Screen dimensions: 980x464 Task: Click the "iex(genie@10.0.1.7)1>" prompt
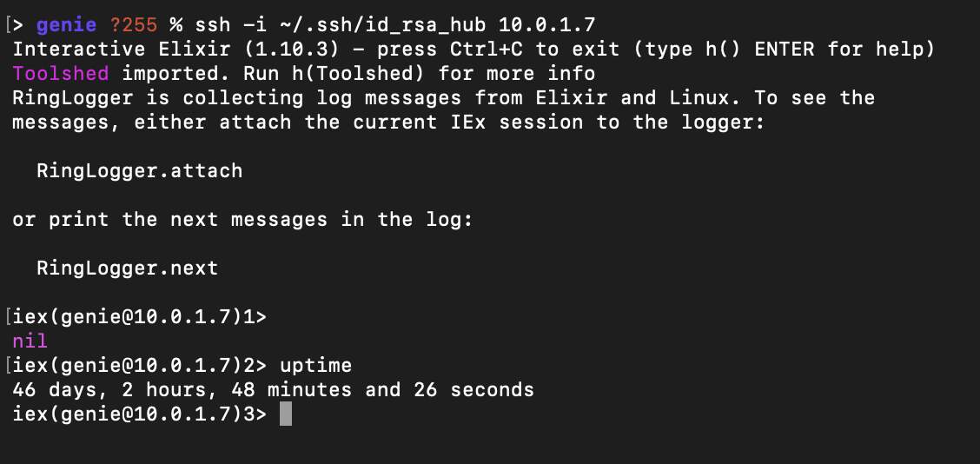(x=139, y=316)
